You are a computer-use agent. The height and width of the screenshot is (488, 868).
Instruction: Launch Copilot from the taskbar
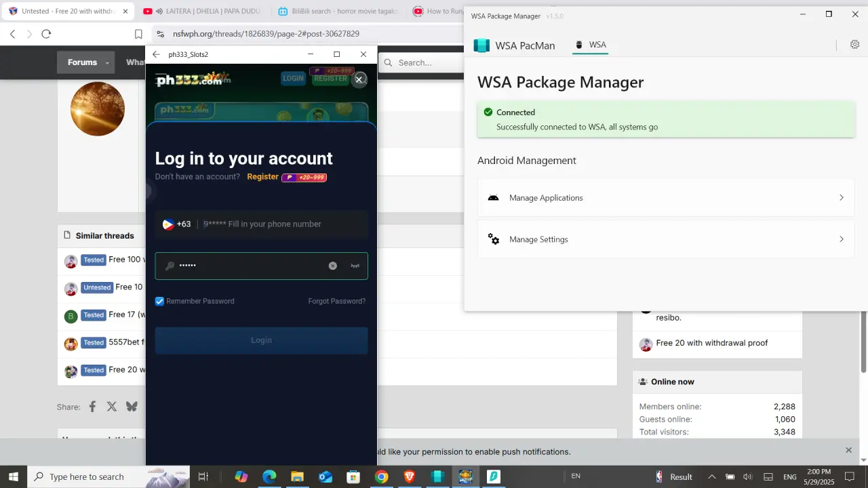241,476
